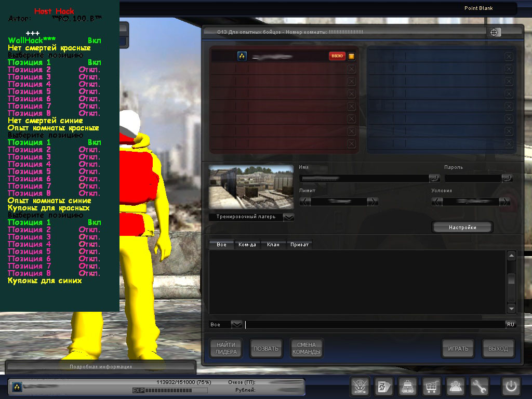Toggle Позиция 1 under Опыт комнаты красные
532x399 pixels.
(55, 142)
